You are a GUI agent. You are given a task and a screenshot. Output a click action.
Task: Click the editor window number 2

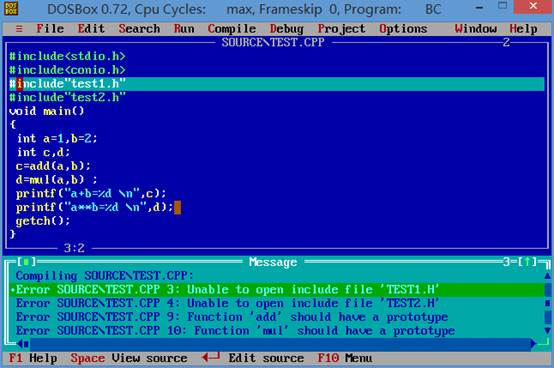[506, 42]
